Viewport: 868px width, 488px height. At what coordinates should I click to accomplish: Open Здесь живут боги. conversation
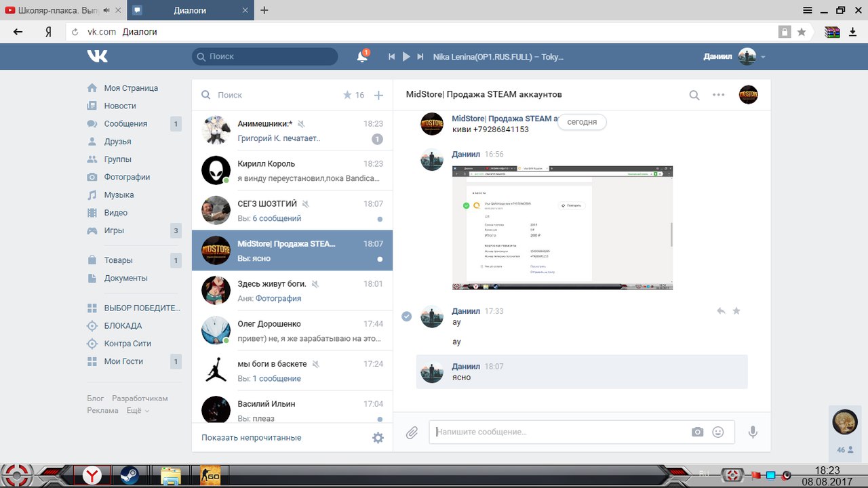pyautogui.click(x=292, y=291)
